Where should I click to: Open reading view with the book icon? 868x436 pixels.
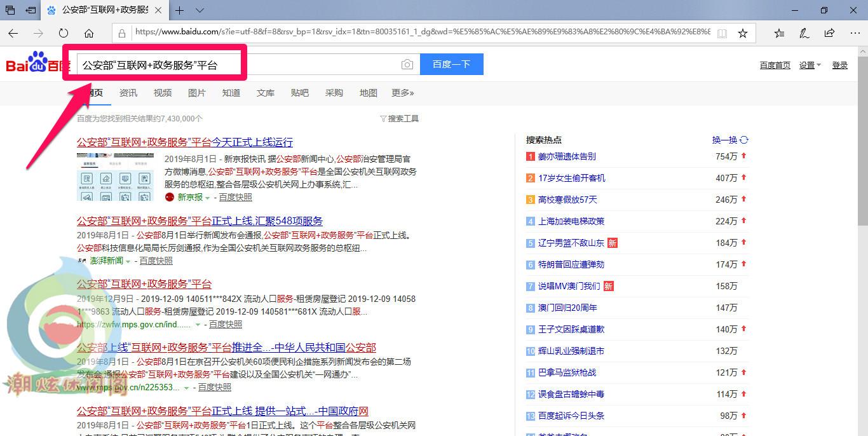(x=722, y=33)
